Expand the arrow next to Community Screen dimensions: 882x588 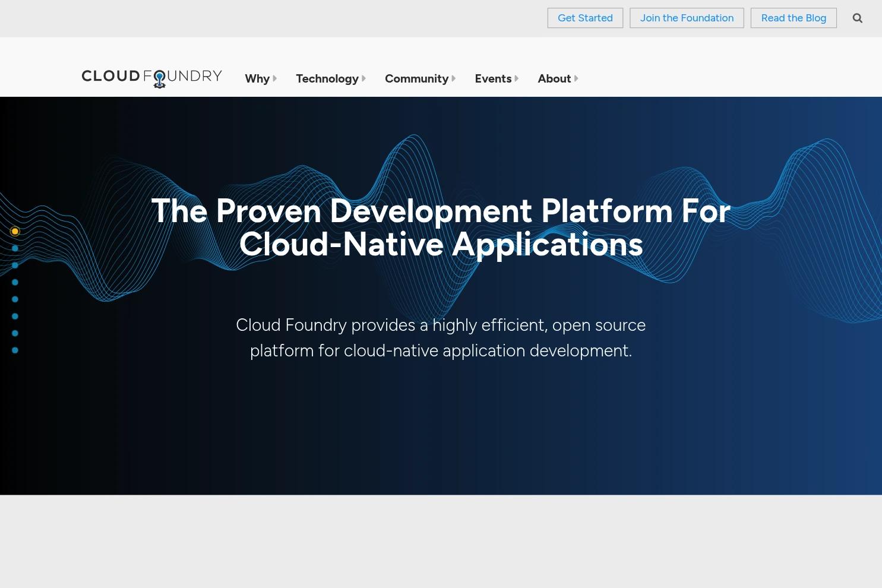(x=454, y=78)
